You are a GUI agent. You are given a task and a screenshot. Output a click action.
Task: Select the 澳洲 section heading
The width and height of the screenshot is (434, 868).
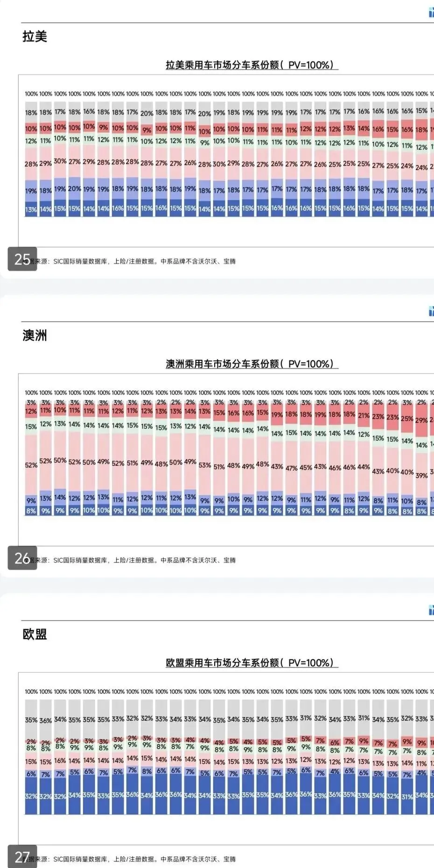tap(35, 335)
